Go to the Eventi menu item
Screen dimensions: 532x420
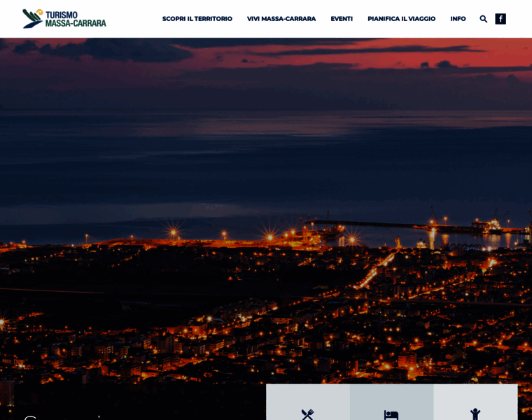[342, 19]
